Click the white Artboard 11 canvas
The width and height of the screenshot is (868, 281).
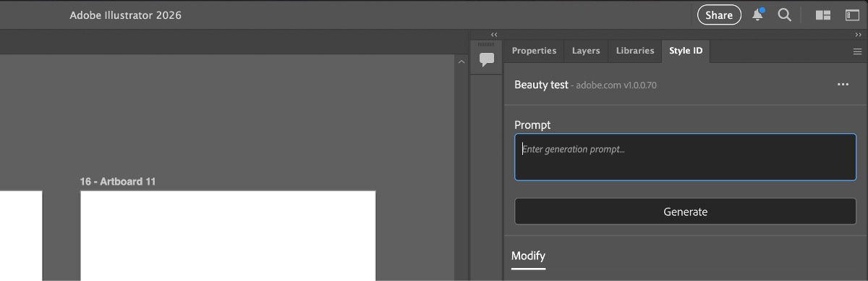pyautogui.click(x=228, y=235)
